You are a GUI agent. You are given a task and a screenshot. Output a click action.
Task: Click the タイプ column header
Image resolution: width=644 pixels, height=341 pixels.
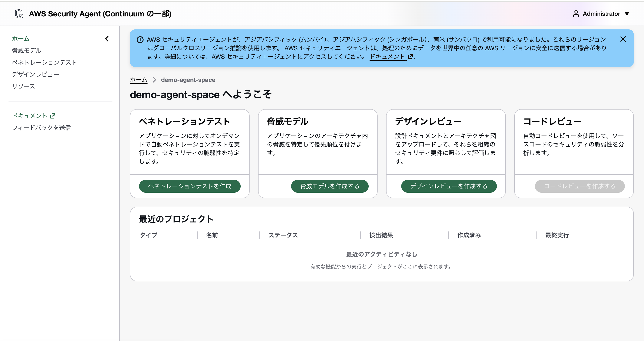point(149,235)
